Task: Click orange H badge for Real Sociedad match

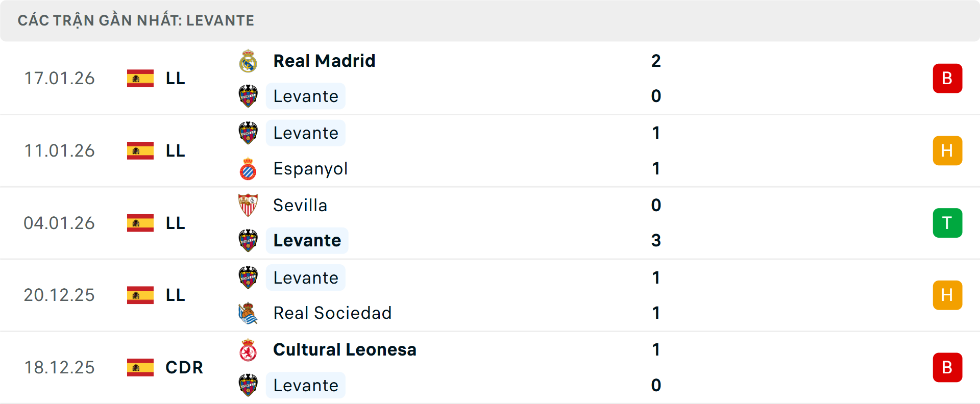Action: pos(947,295)
